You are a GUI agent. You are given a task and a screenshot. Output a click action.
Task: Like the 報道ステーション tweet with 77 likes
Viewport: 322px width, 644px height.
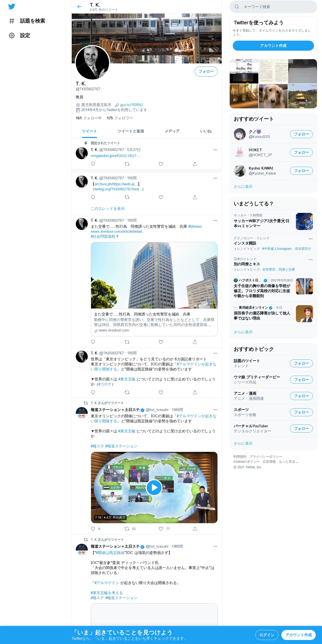[x=161, y=529]
